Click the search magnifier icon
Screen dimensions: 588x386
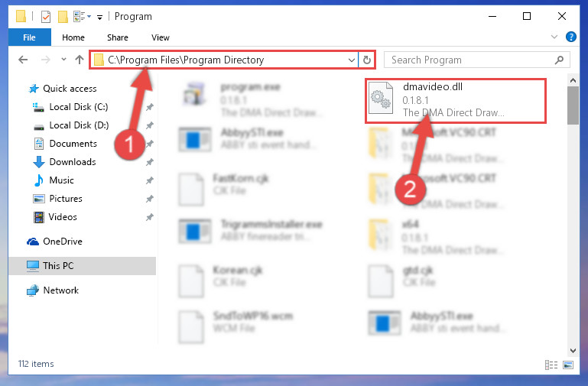pyautogui.click(x=559, y=60)
